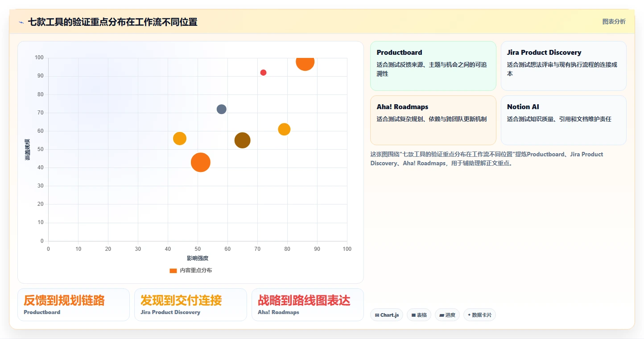Select the gray-blue bubble in the chart
Screen dimensions: 644x339
tap(222, 109)
